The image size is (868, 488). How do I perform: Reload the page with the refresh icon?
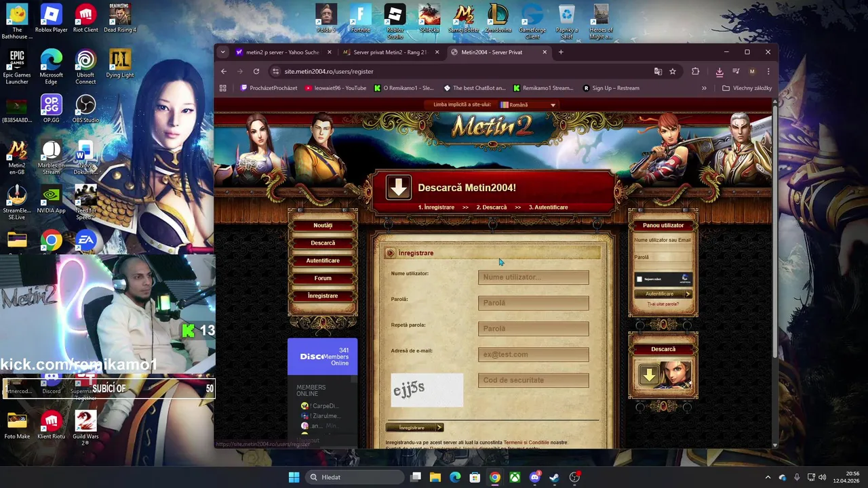pos(256,71)
